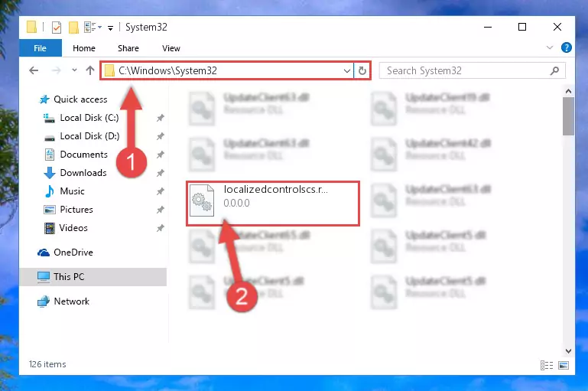588x391 pixels.
Task: Open the view layout options icon in title bar
Action: coord(90,27)
